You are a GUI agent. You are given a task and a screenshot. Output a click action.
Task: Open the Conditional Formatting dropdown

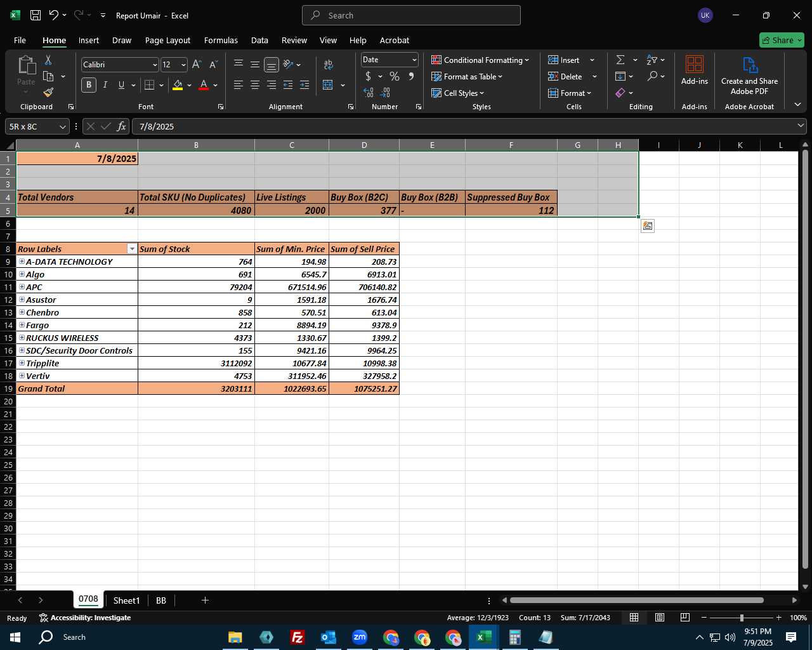480,60
